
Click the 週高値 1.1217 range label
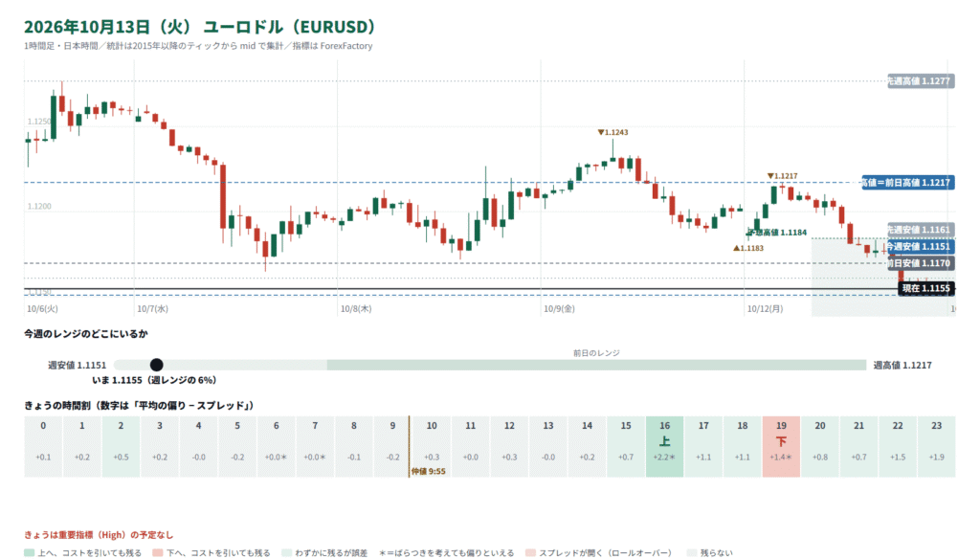coord(902,365)
